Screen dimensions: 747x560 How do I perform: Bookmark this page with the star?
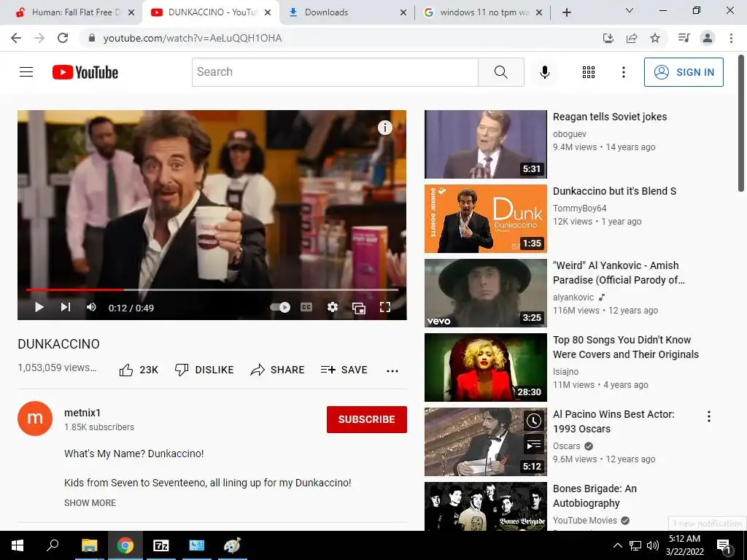[x=655, y=38]
